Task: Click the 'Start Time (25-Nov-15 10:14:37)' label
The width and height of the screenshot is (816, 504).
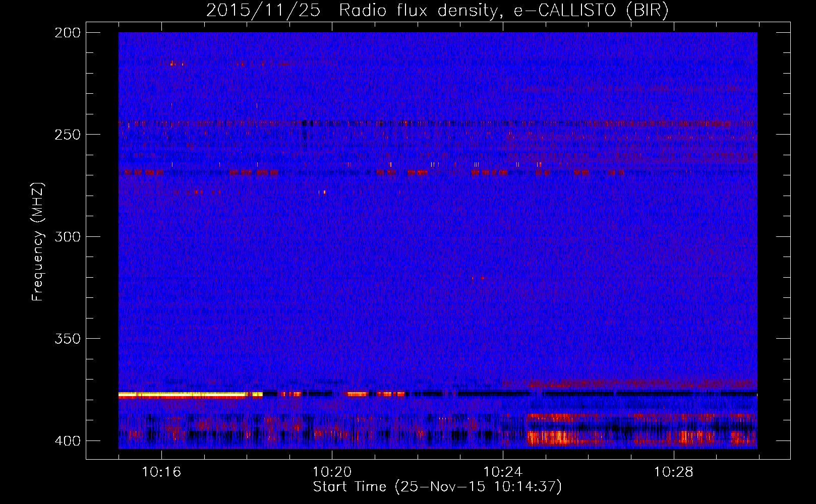Action: (x=437, y=487)
